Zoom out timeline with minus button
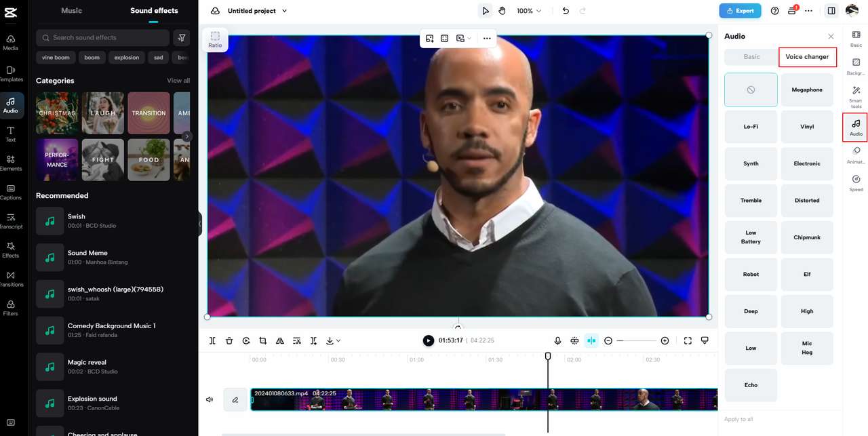The height and width of the screenshot is (436, 868). pos(608,340)
